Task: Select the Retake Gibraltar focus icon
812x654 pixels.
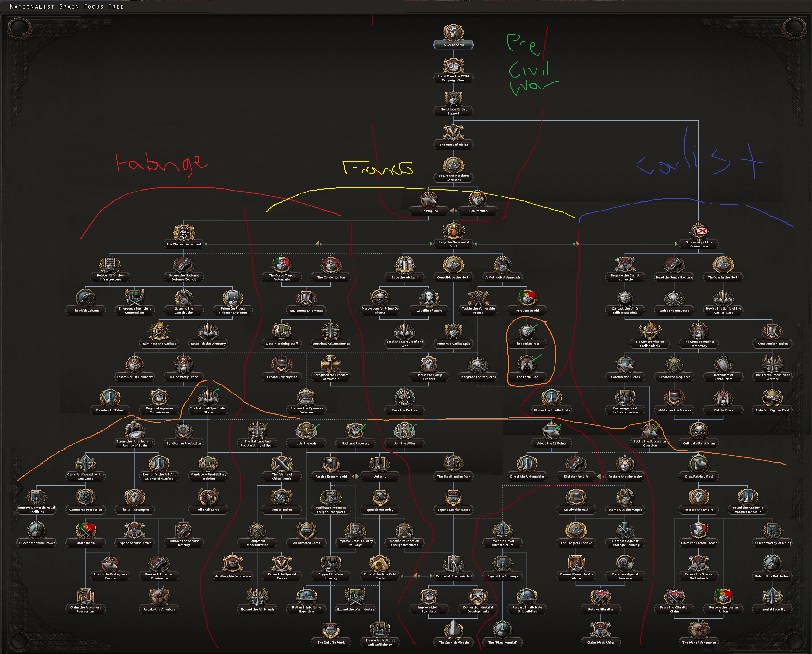Action: point(600,597)
